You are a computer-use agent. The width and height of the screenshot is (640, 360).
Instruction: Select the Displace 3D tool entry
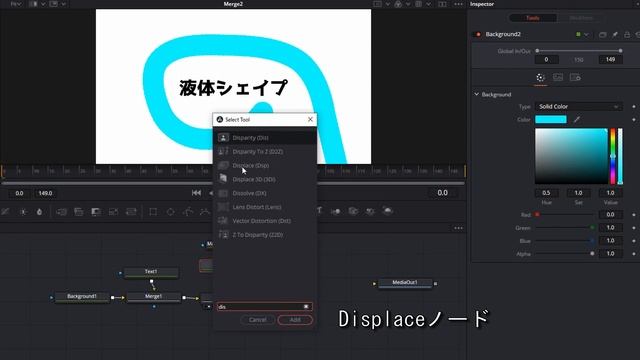tap(264, 179)
